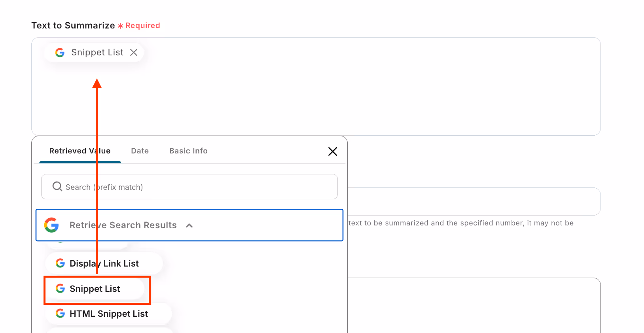Viewport: 644px width, 333px height.
Task: Click Google icon on Display Link List
Action: point(60,263)
